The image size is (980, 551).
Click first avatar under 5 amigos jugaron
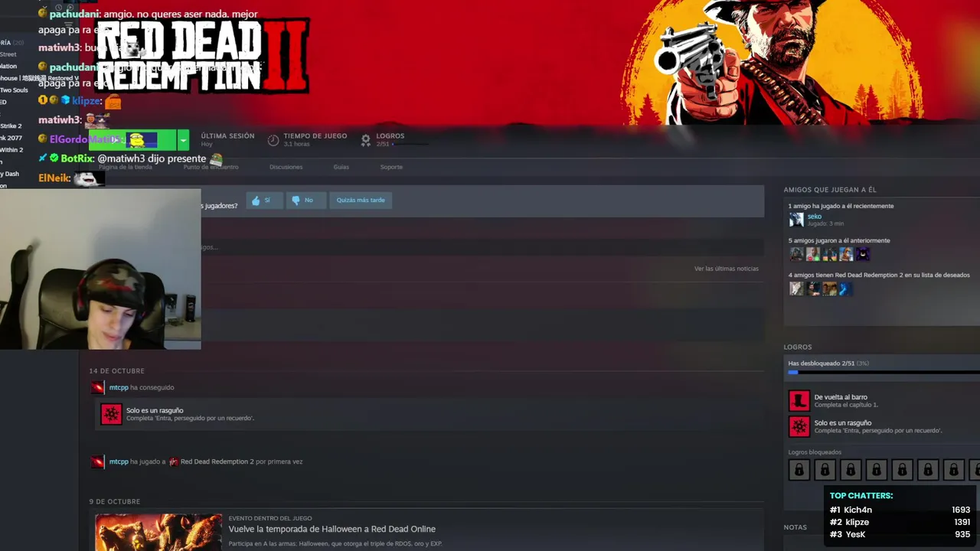click(796, 254)
